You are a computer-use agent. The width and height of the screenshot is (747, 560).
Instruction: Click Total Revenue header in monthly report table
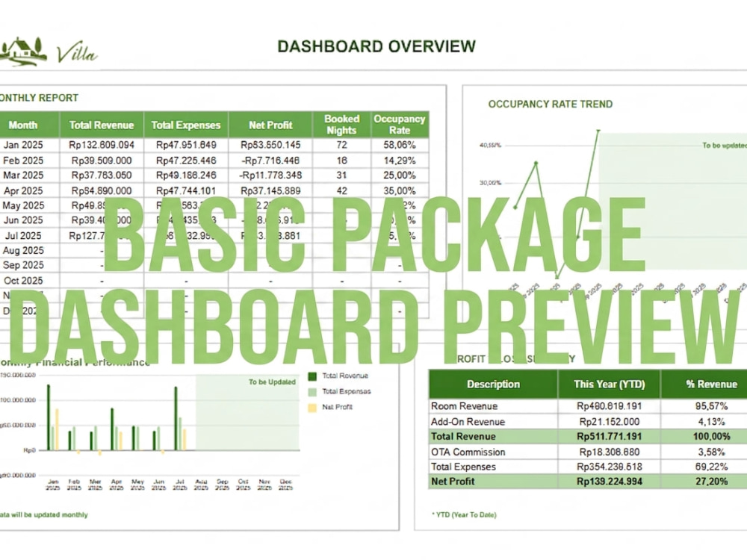pyautogui.click(x=102, y=125)
